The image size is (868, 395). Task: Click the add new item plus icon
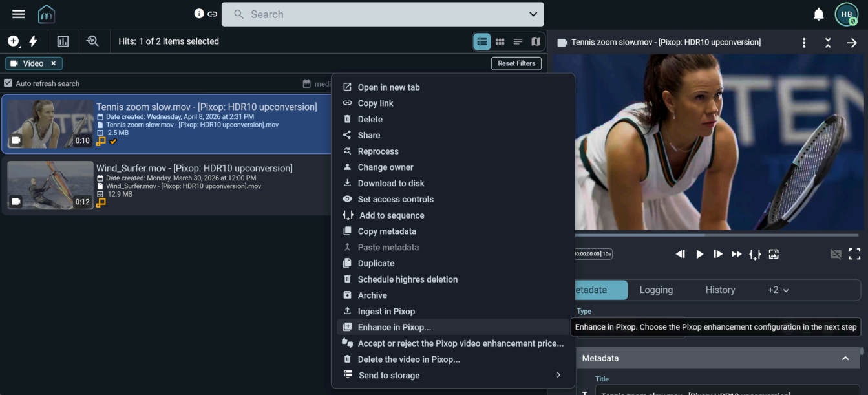click(13, 41)
